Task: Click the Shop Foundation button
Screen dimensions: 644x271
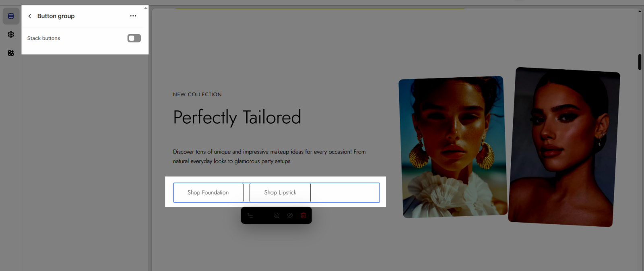Action: click(208, 192)
